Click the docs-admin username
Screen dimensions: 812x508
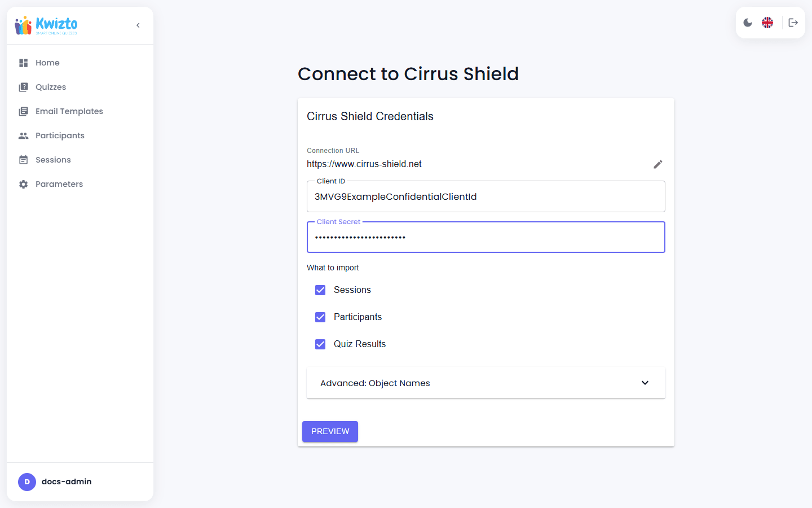(67, 481)
